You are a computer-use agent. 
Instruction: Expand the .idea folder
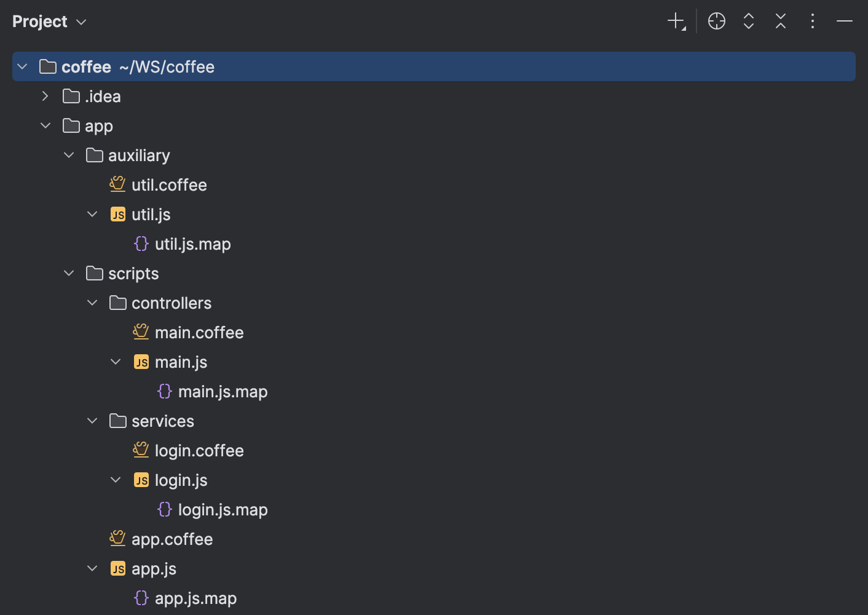tap(45, 96)
